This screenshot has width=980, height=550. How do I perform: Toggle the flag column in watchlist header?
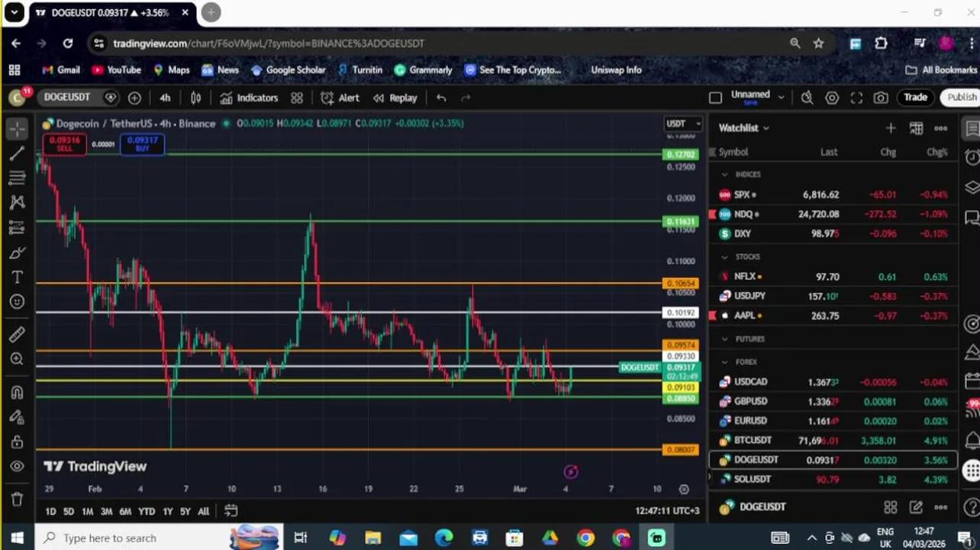coord(713,152)
